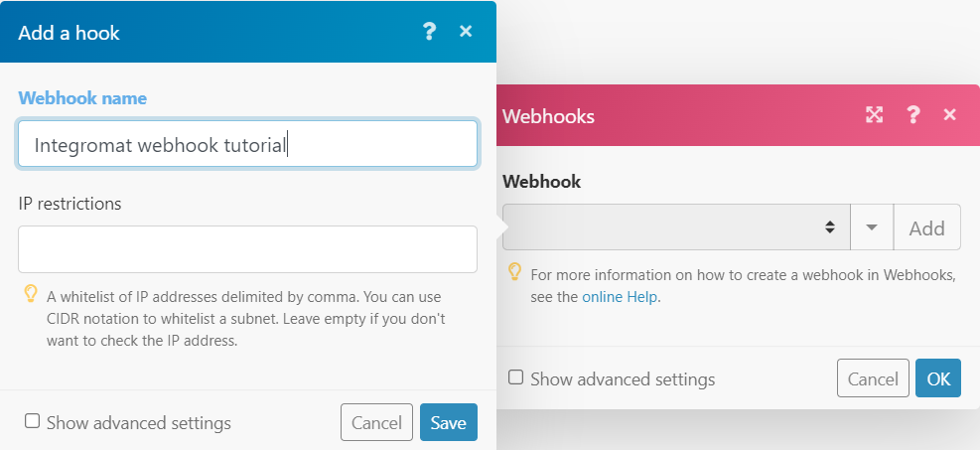
Task: Click into the IP restrictions field
Action: tap(247, 249)
